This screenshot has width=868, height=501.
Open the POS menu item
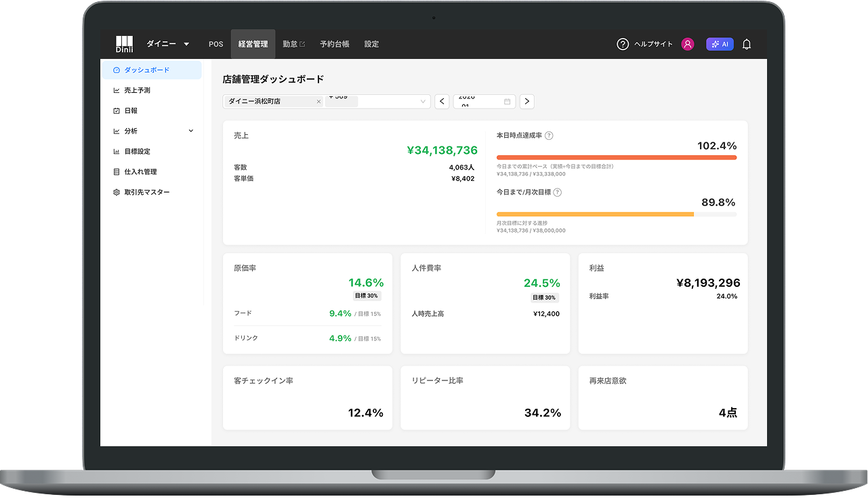215,44
